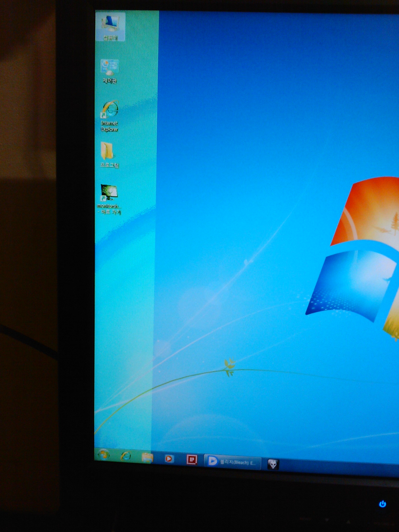The width and height of the screenshot is (399, 532).
Task: Open the Control Panel desktop icon
Action: (110, 71)
